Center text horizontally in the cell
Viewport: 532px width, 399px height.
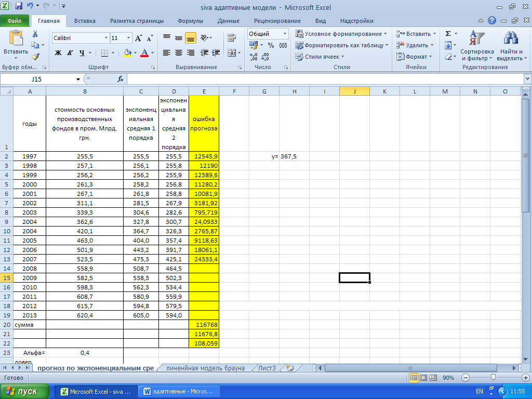(178, 53)
